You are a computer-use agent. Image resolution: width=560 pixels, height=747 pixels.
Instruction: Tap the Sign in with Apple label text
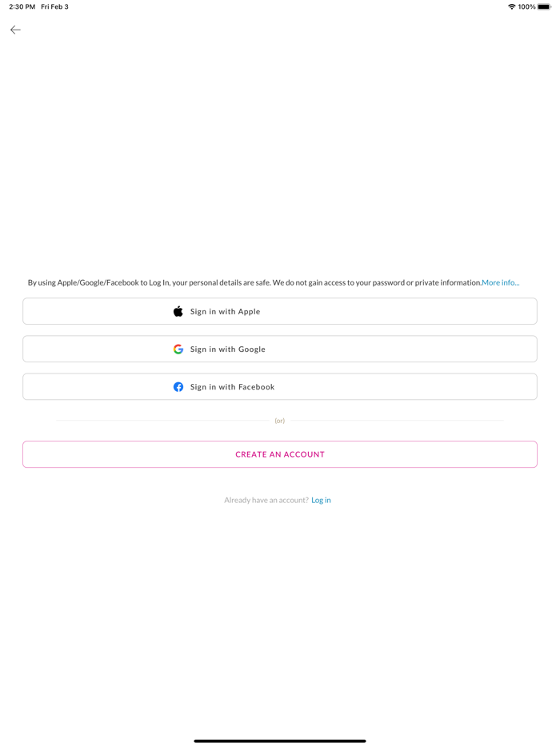click(x=225, y=311)
